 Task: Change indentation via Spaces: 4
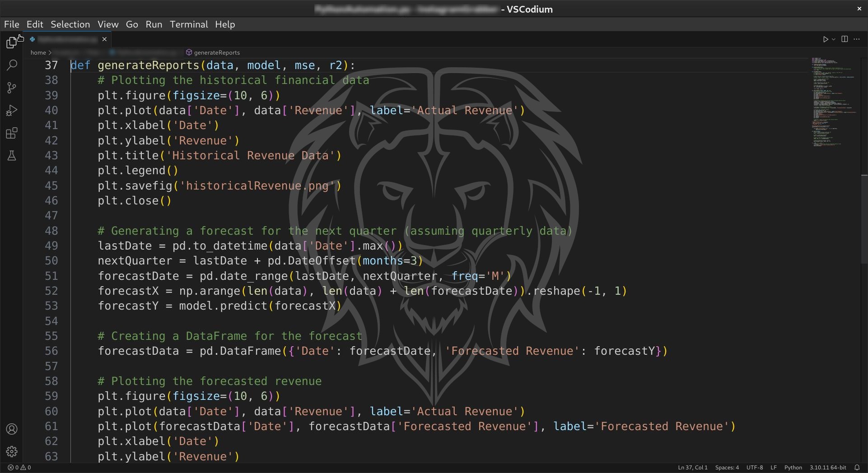click(x=727, y=468)
